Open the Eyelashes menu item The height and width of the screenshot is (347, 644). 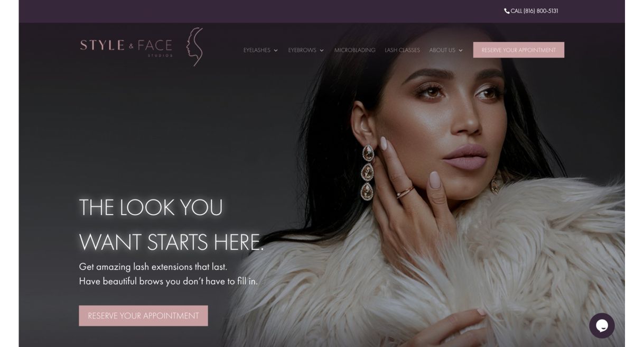click(257, 50)
